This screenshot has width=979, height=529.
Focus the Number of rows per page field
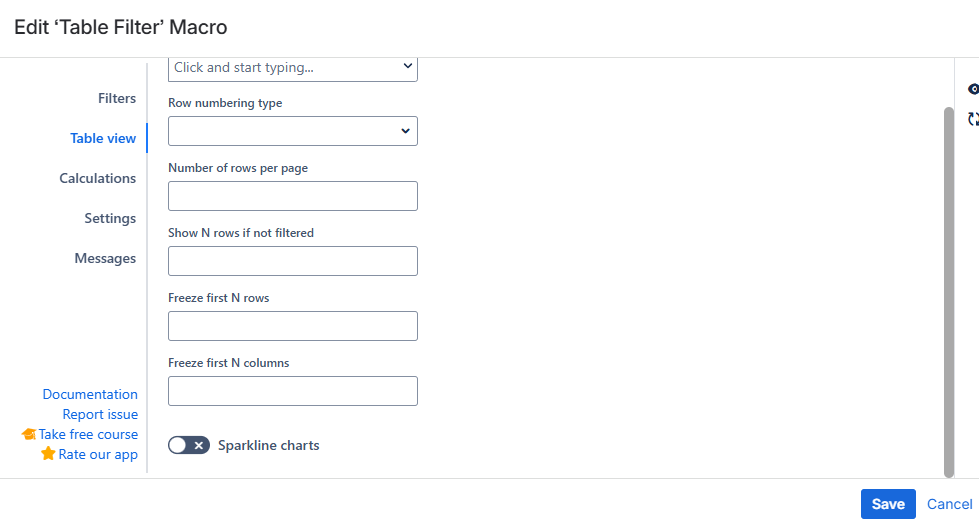pyautogui.click(x=293, y=196)
